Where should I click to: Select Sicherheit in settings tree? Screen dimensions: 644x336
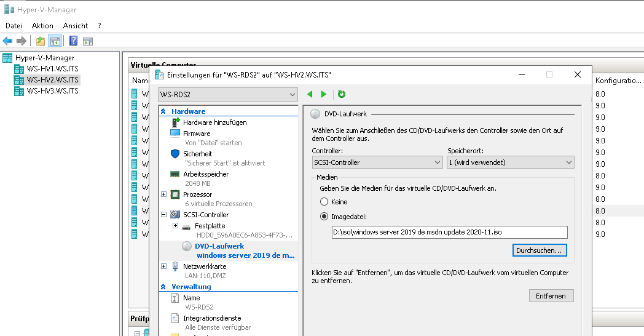pyautogui.click(x=197, y=153)
